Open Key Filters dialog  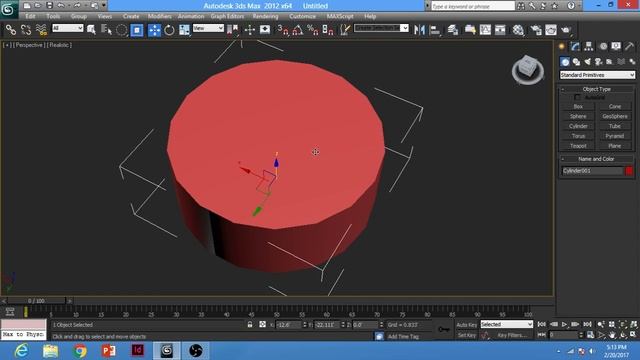[512, 335]
